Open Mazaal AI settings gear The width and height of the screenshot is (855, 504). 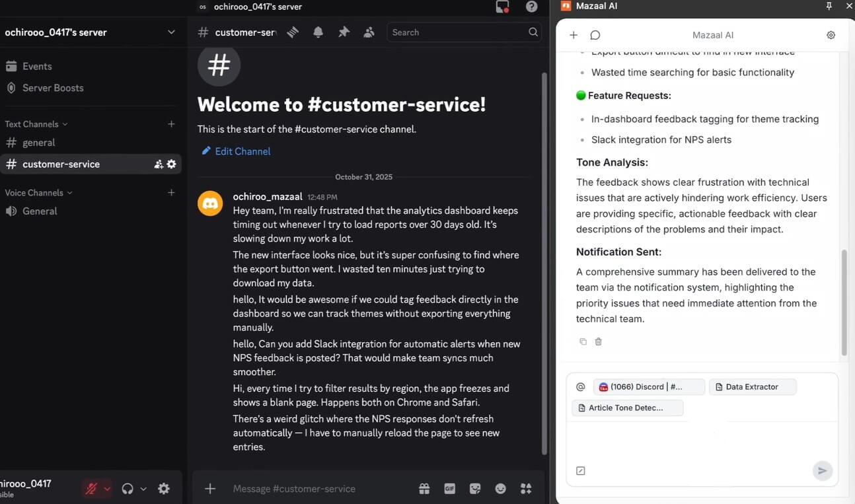point(831,35)
